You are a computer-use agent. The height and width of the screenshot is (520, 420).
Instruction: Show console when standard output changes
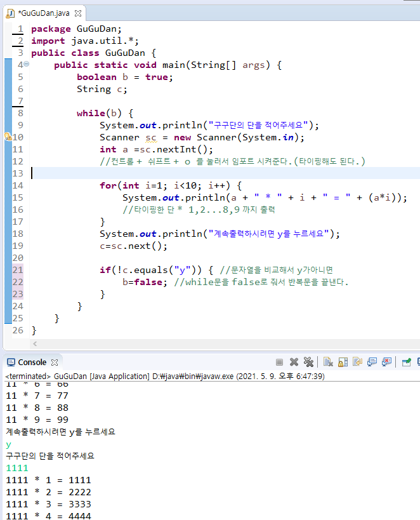(x=372, y=362)
